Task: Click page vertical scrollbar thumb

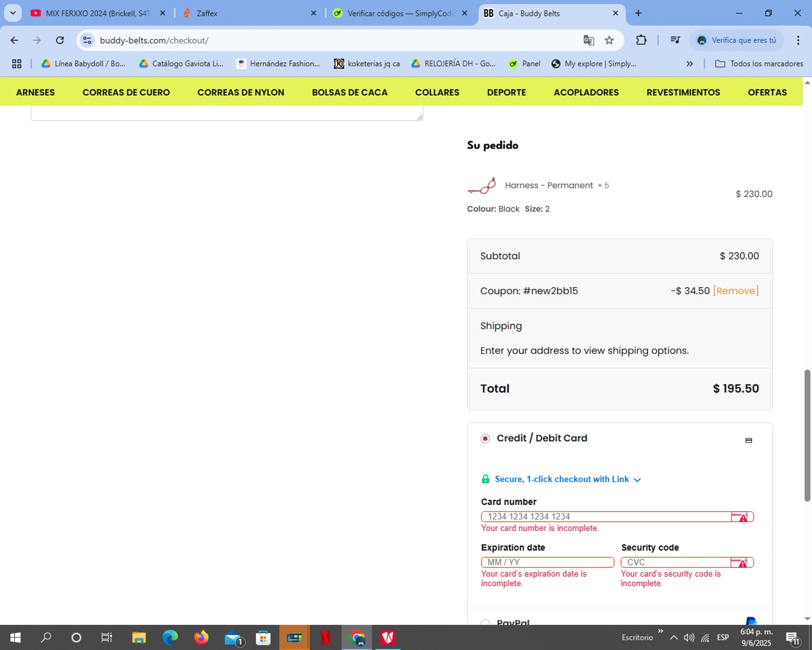Action: [807, 435]
